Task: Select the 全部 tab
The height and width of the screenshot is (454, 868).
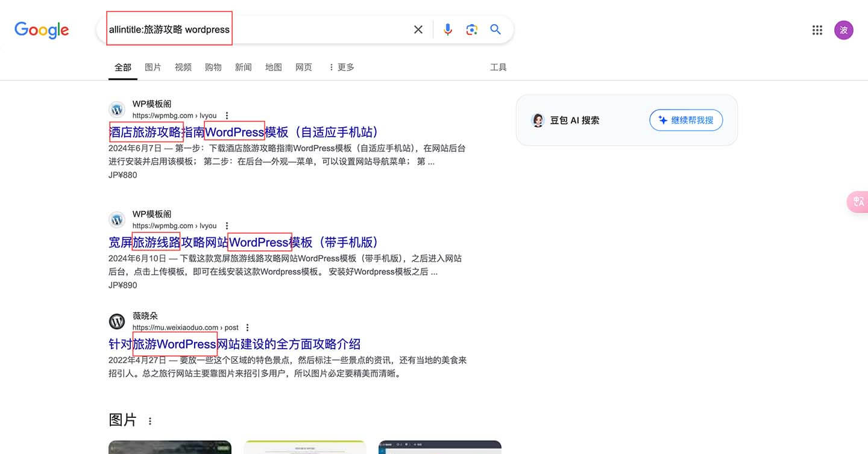Action: 123,67
